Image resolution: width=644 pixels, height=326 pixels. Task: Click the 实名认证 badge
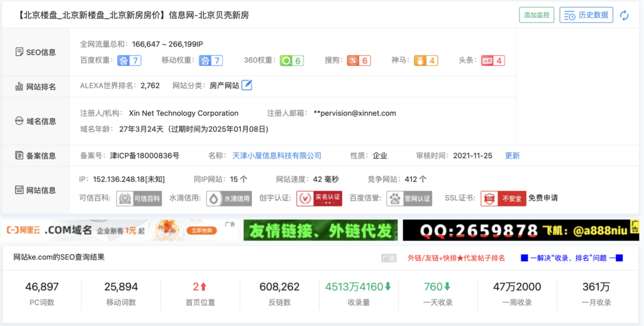tap(319, 198)
